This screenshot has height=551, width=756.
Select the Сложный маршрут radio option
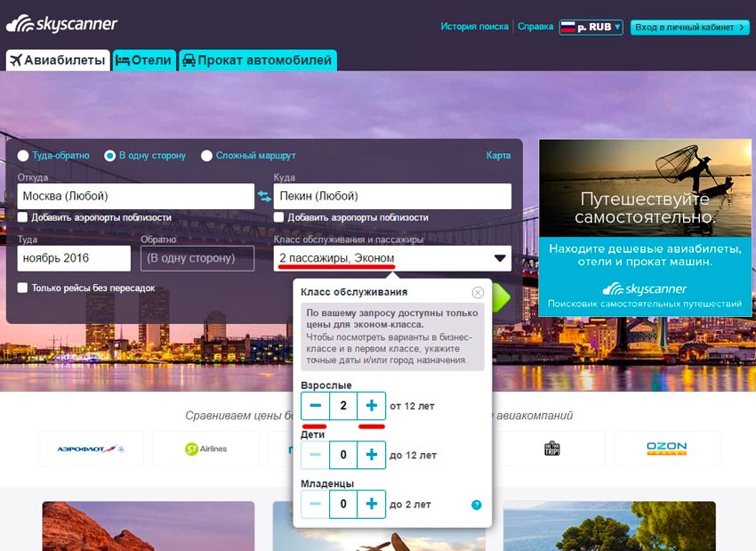207,156
